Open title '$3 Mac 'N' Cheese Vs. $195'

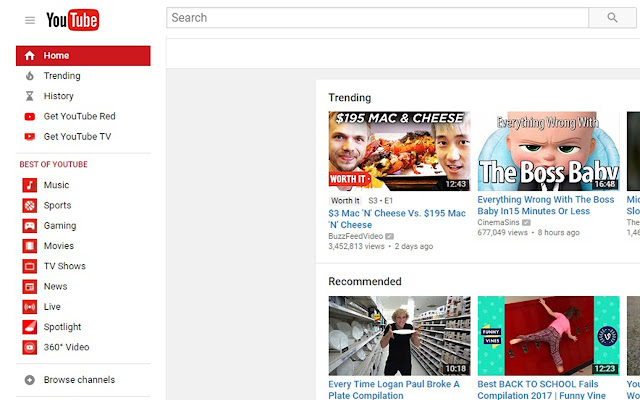[397, 219]
